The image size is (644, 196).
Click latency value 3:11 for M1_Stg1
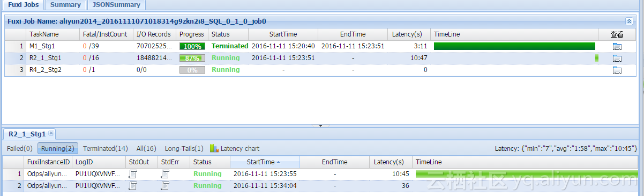(421, 46)
